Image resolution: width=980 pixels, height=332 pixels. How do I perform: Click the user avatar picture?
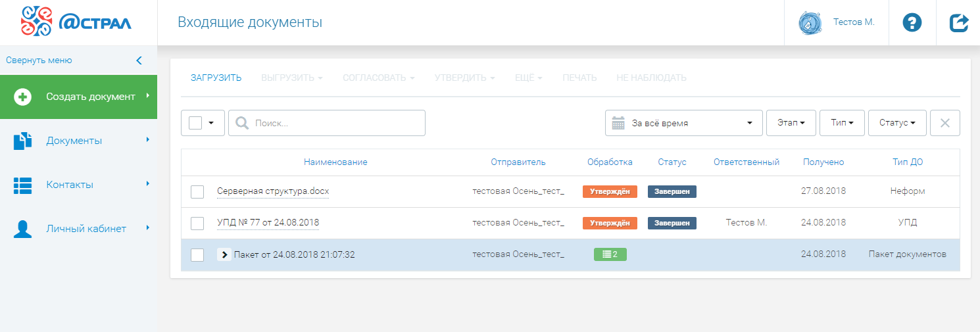tap(810, 23)
